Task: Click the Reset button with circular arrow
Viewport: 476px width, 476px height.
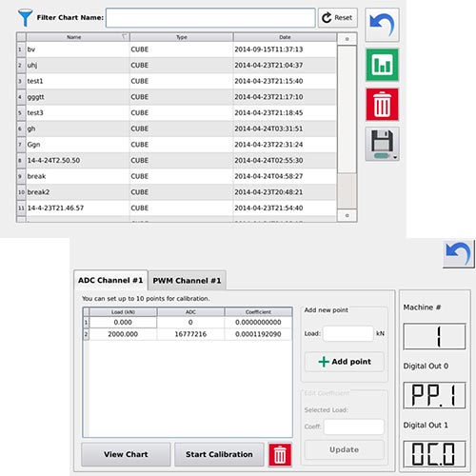Action: pos(338,18)
